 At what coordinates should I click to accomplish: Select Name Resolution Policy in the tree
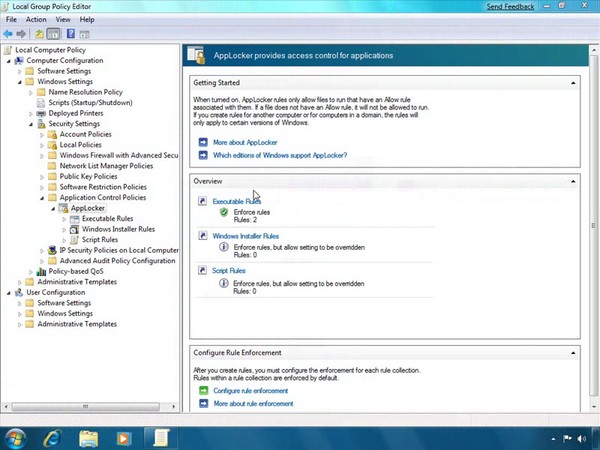[85, 92]
